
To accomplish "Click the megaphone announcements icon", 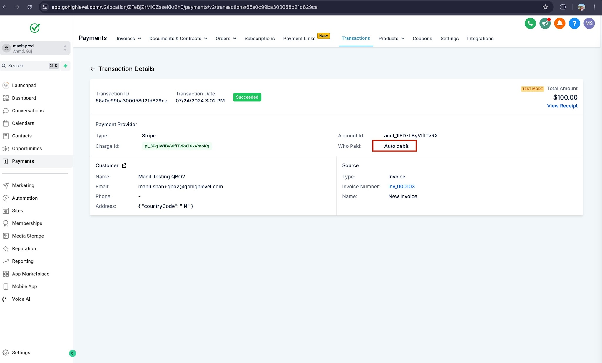I will (545, 23).
